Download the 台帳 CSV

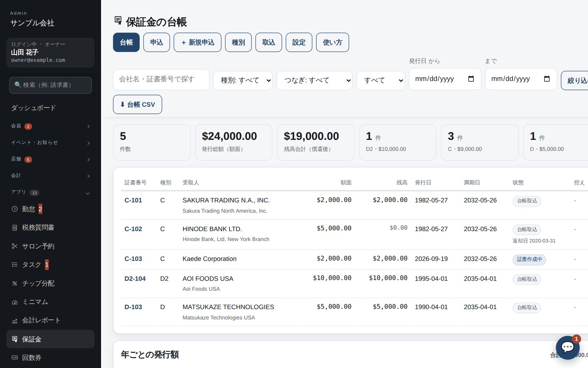pyautogui.click(x=137, y=105)
